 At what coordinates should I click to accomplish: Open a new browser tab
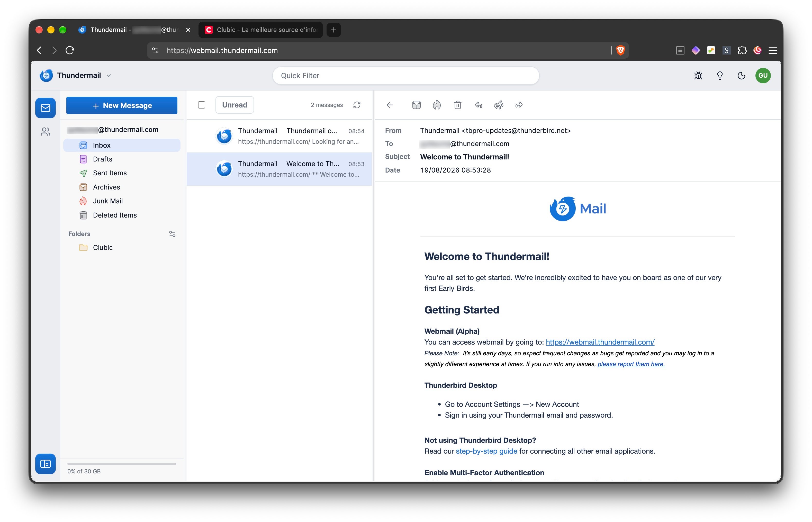334,30
